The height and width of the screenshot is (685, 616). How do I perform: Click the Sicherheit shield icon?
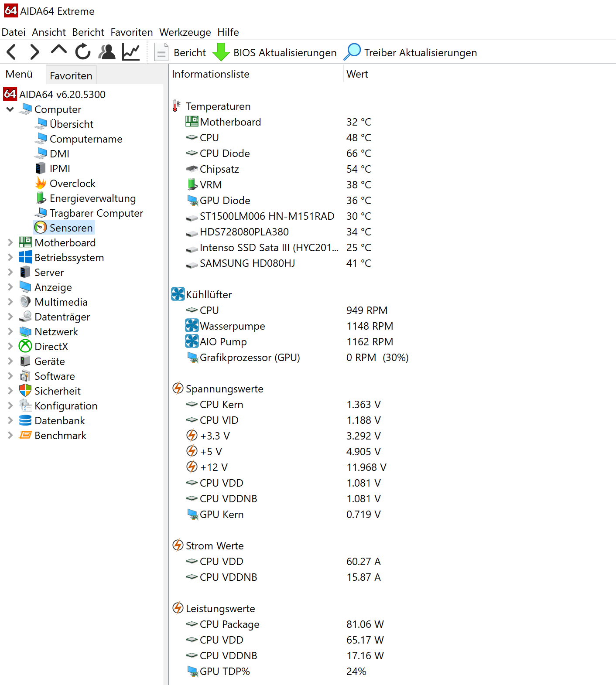25,391
